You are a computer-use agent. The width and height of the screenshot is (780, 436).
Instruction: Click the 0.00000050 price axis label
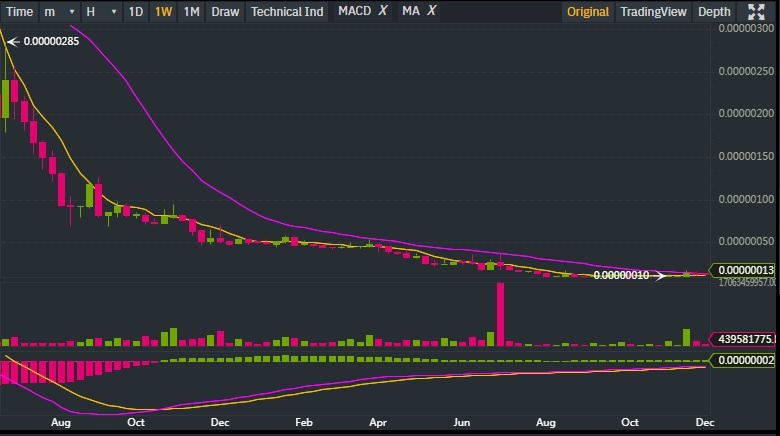[746, 241]
